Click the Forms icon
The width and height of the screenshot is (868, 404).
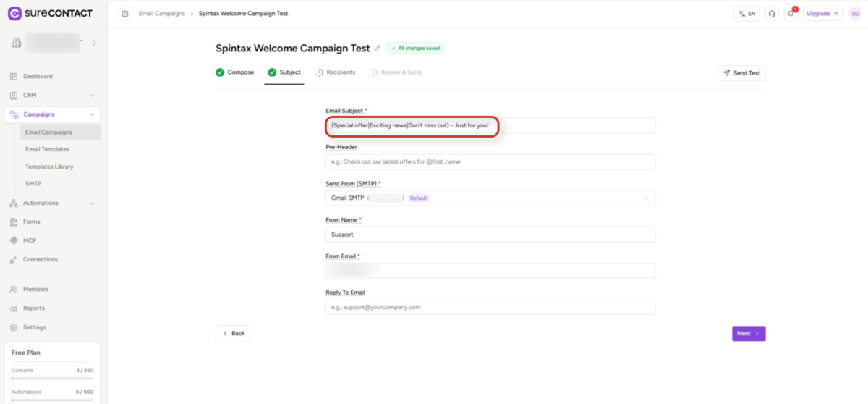[x=14, y=222]
